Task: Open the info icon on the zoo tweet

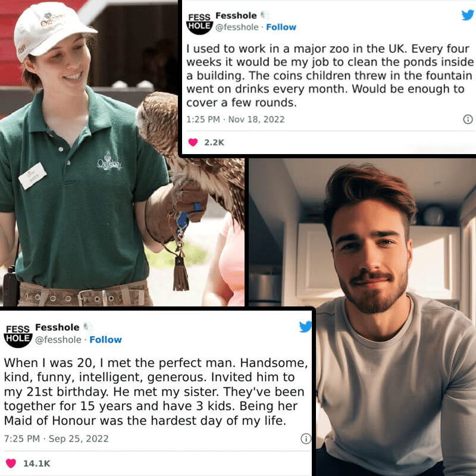Action: pyautogui.click(x=468, y=120)
